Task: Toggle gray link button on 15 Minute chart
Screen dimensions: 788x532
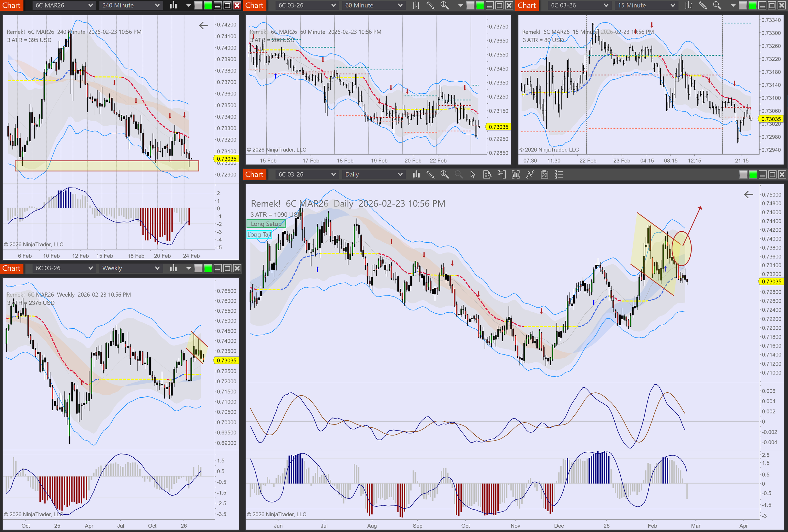Action: pos(743,5)
